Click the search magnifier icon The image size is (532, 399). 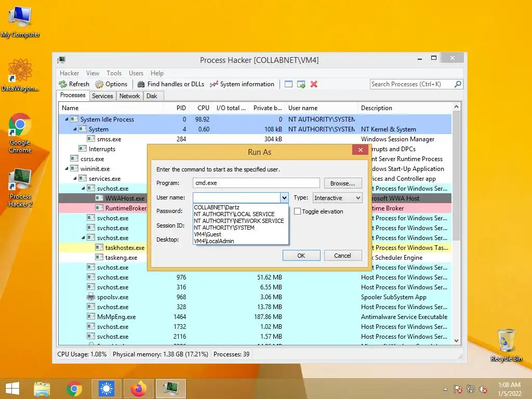pos(458,84)
